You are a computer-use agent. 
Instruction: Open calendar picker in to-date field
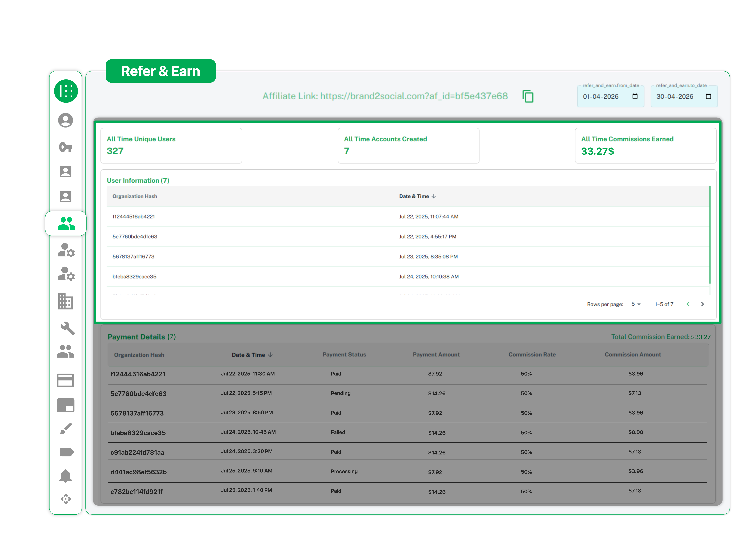point(709,96)
